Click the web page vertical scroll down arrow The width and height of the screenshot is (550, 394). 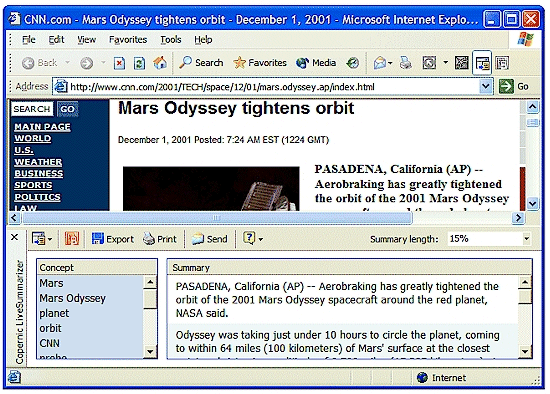point(532,203)
